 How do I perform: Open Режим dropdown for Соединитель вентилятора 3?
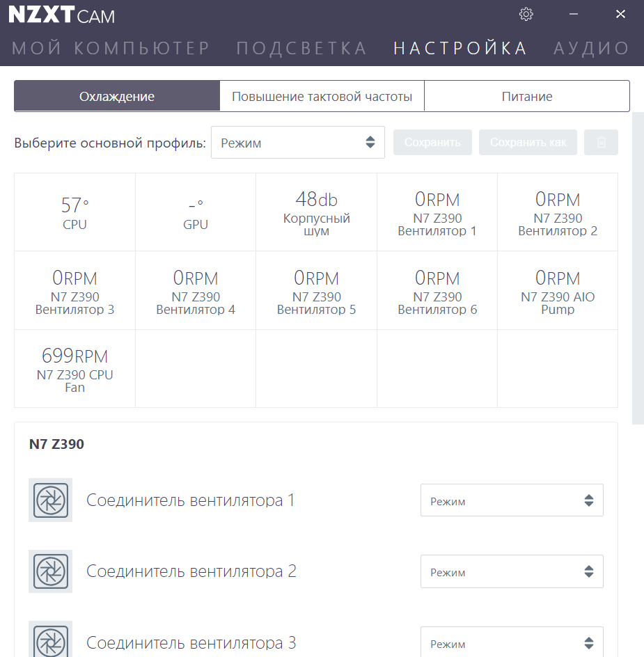(512, 642)
